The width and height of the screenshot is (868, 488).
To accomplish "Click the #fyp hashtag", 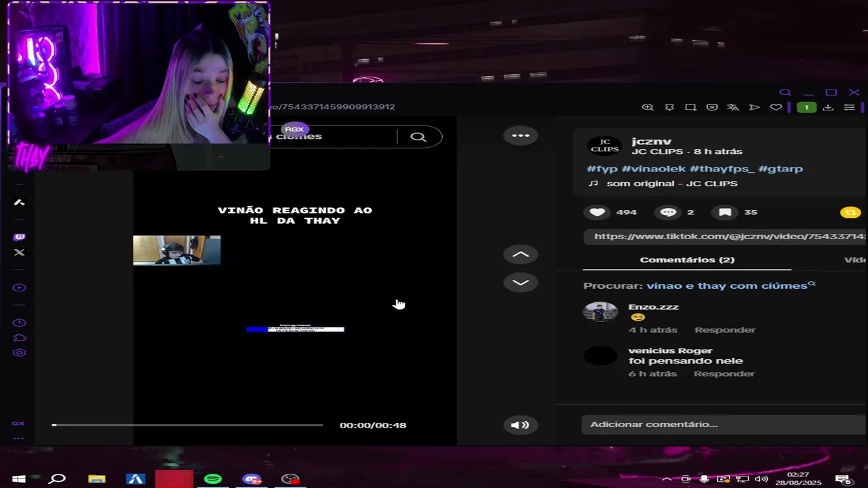I will (x=602, y=169).
